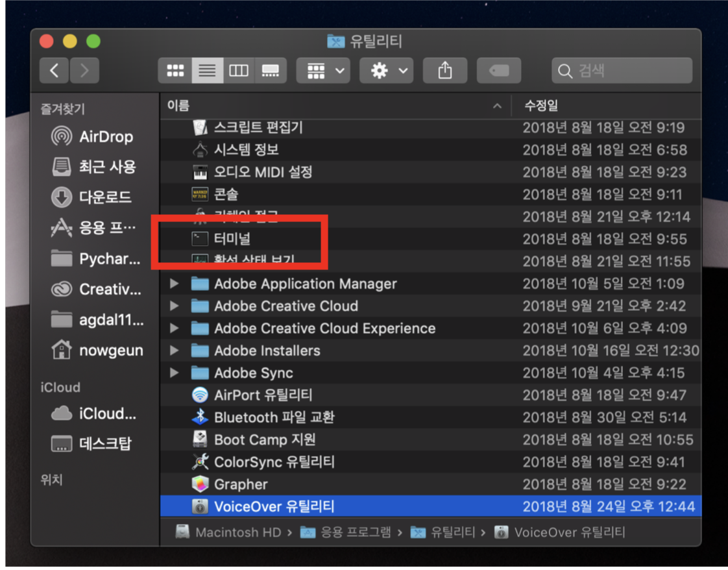Viewport: 728px width, 570px height.
Task: Click date 2018년 8월 30일 오전 5:14
Action: (x=605, y=417)
